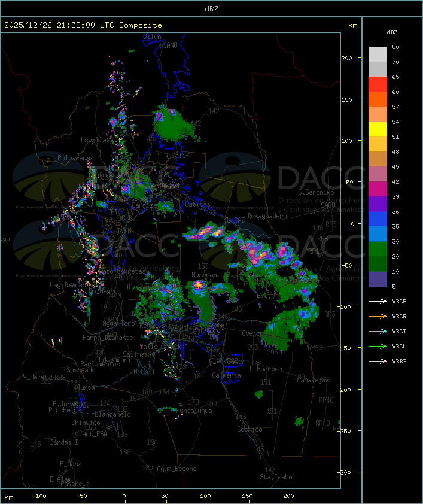Choose the green 20–30 dBZ legend swatch
Screen dimensions: 423x504
(378, 249)
